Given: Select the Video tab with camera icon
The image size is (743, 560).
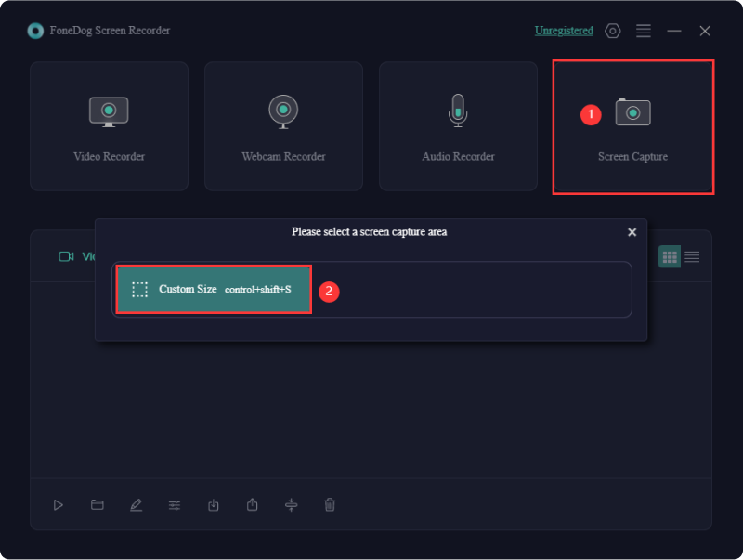Looking at the screenshot, I should point(77,256).
